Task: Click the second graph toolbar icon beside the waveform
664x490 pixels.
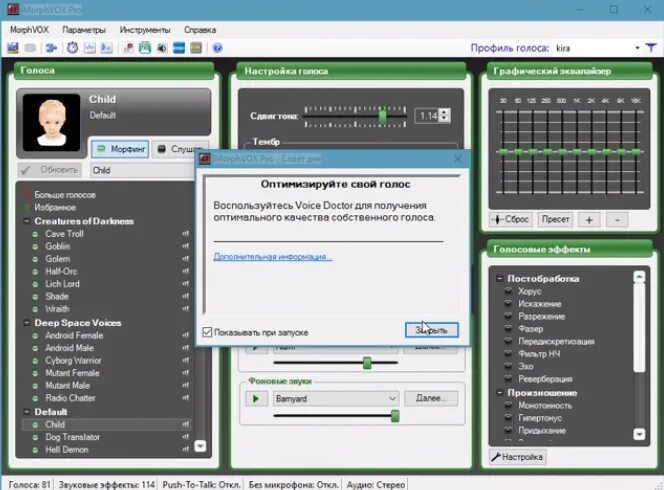Action: click(106, 48)
